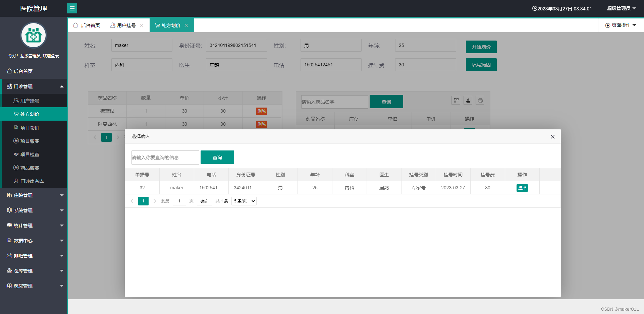
Task: Expand the 药房管理 sidebar section
Action: click(34, 286)
